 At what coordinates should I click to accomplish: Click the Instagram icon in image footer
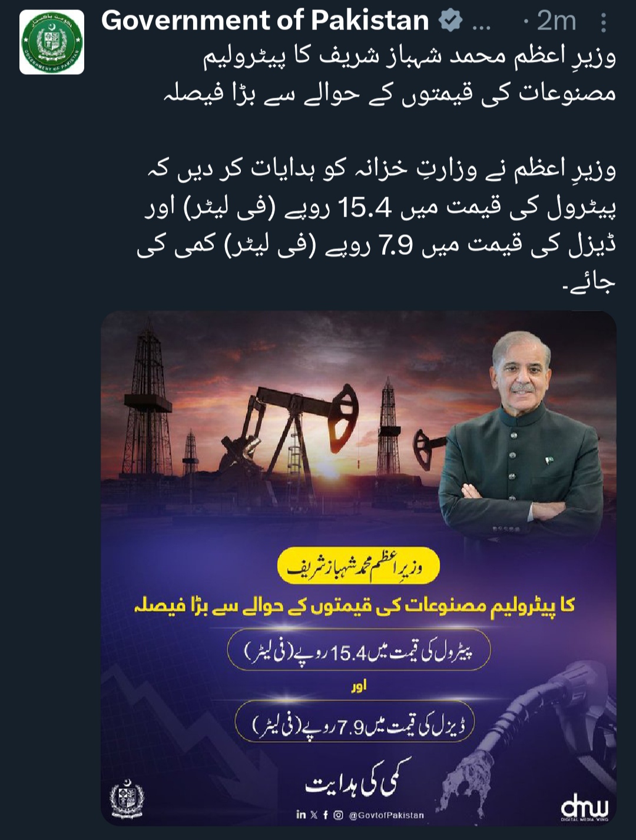click(338, 815)
